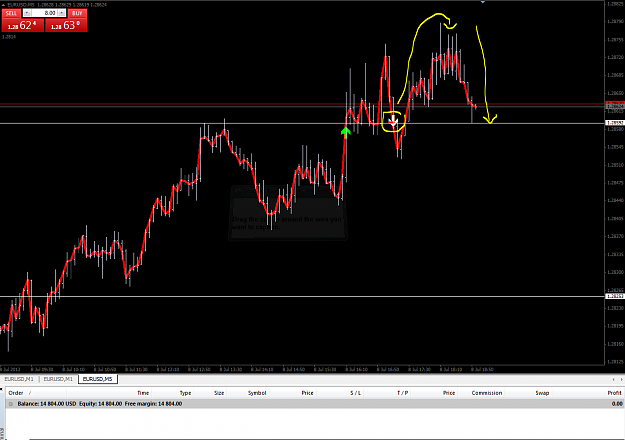
Task: Sort orders by the Size column header
Action: point(219,393)
